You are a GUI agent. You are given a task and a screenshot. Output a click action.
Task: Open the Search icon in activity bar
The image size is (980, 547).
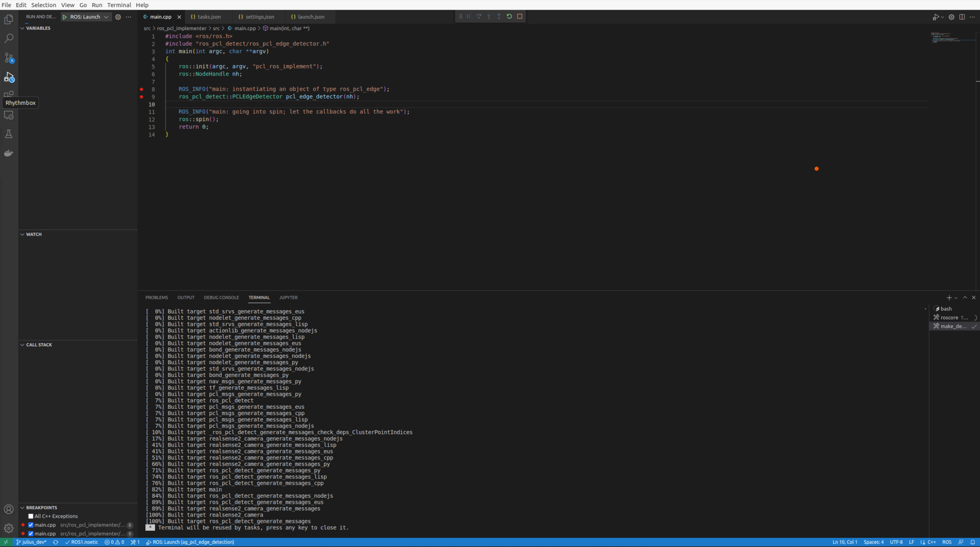pyautogui.click(x=9, y=38)
